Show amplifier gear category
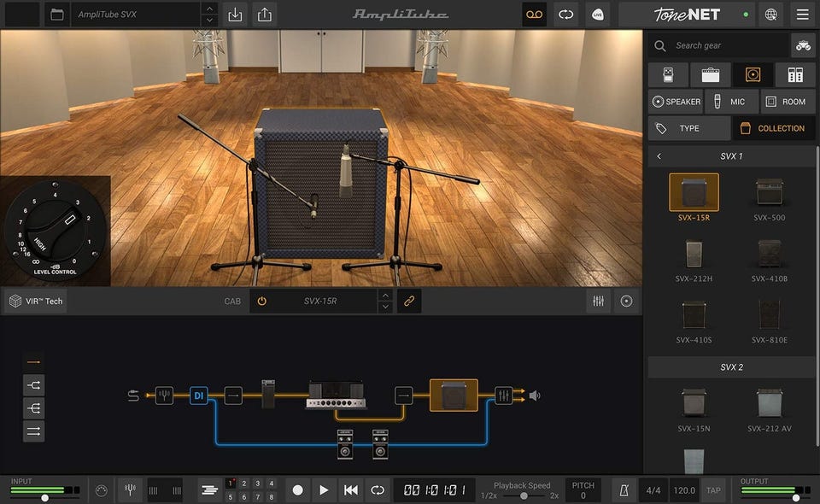Viewport: 820px width, 504px height. tap(710, 75)
